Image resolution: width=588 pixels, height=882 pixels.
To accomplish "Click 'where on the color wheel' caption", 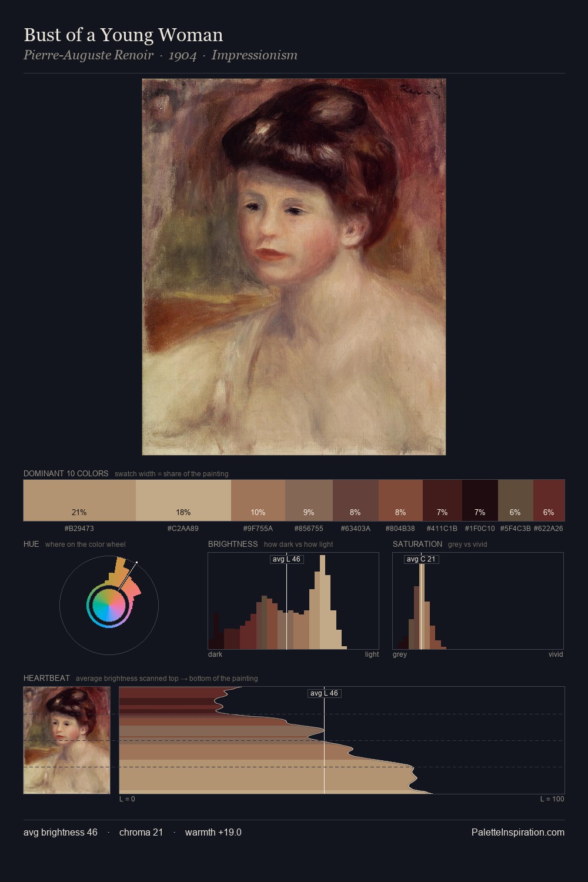I will click(x=85, y=544).
